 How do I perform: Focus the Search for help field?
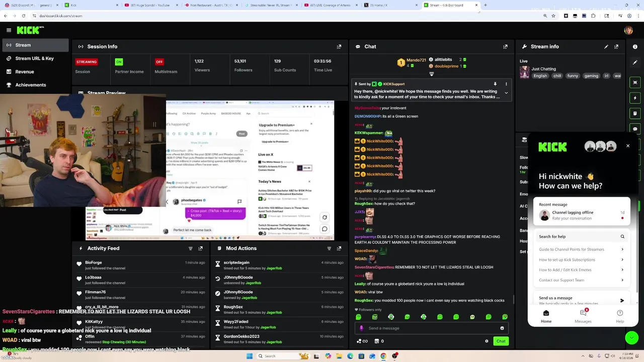[x=581, y=237]
